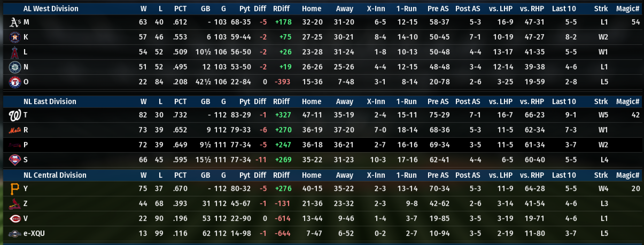This screenshot has height=245, width=644.
Task: Sort NL Central by Magic# column
Action: [627, 175]
